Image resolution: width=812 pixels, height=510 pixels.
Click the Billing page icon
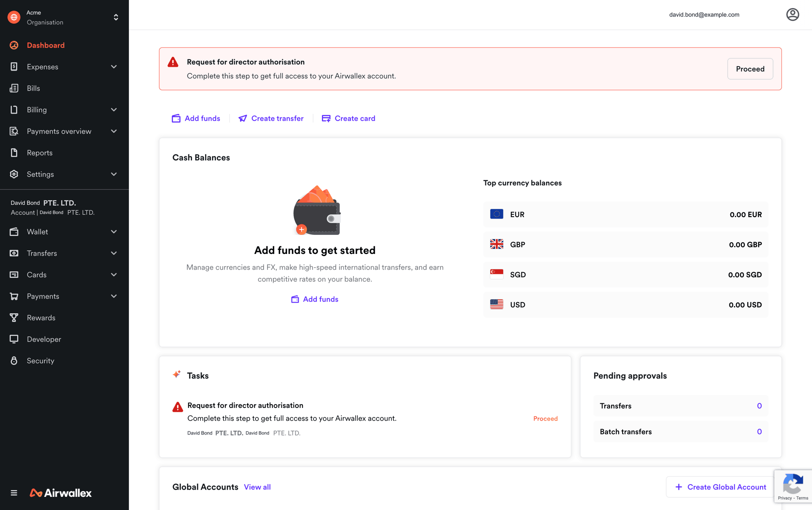(x=14, y=110)
